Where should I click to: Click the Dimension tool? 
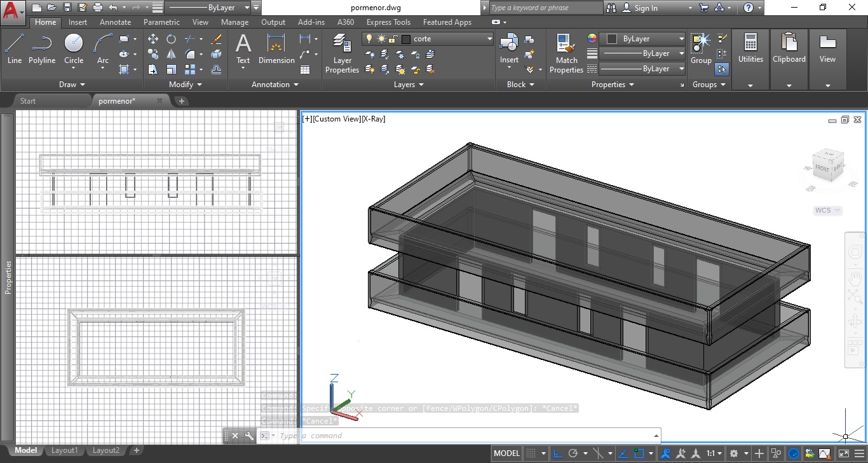click(276, 49)
